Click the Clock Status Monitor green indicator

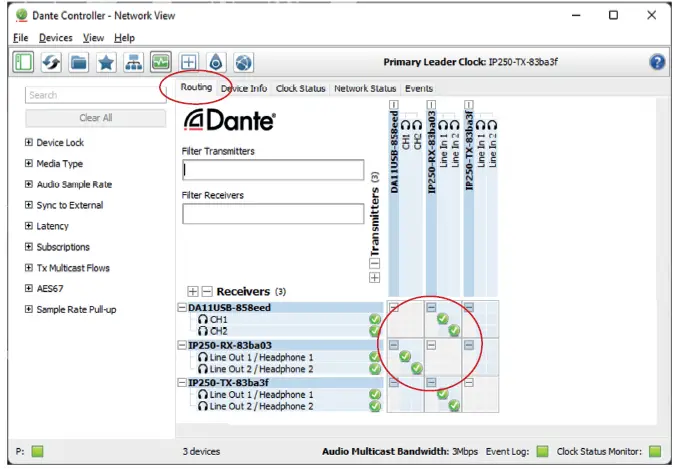(655, 451)
